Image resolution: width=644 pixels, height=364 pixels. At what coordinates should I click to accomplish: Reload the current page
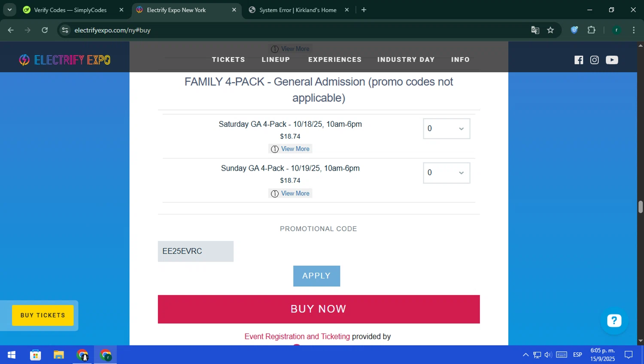(x=45, y=30)
